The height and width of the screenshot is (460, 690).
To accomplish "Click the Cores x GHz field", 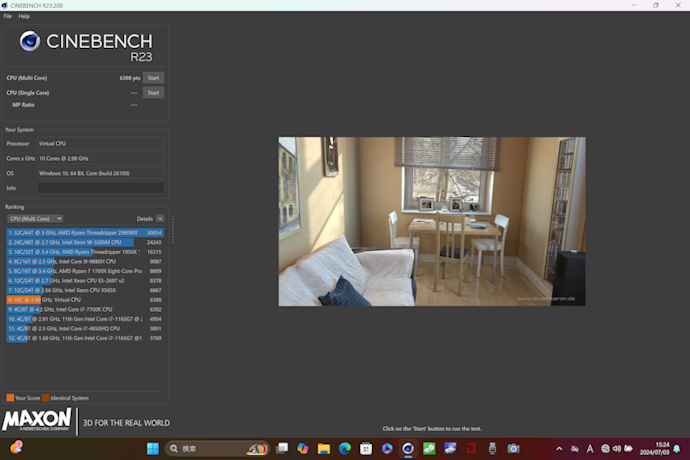I will pyautogui.click(x=101, y=158).
